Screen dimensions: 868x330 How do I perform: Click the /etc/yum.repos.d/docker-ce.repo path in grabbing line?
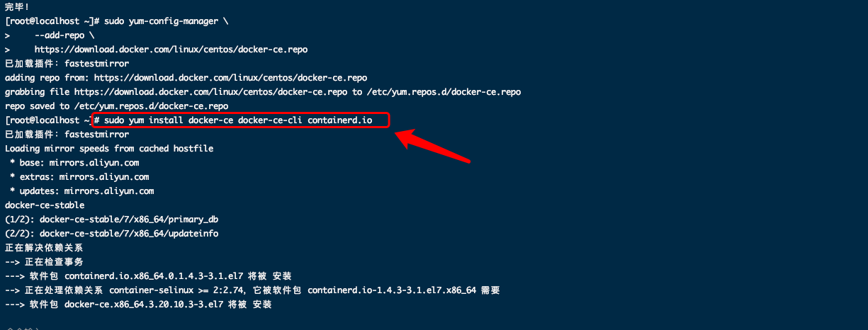point(444,92)
